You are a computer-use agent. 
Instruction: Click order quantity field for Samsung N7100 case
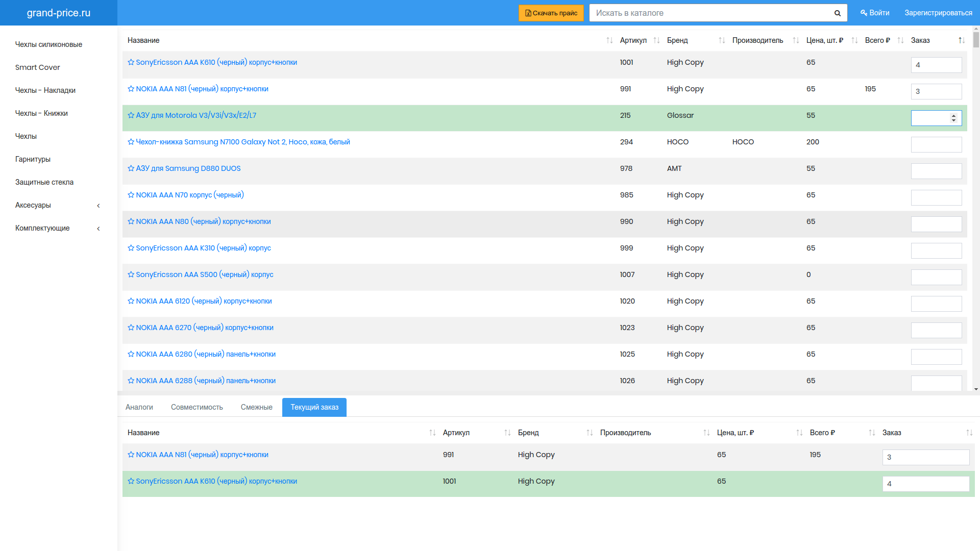pos(936,144)
